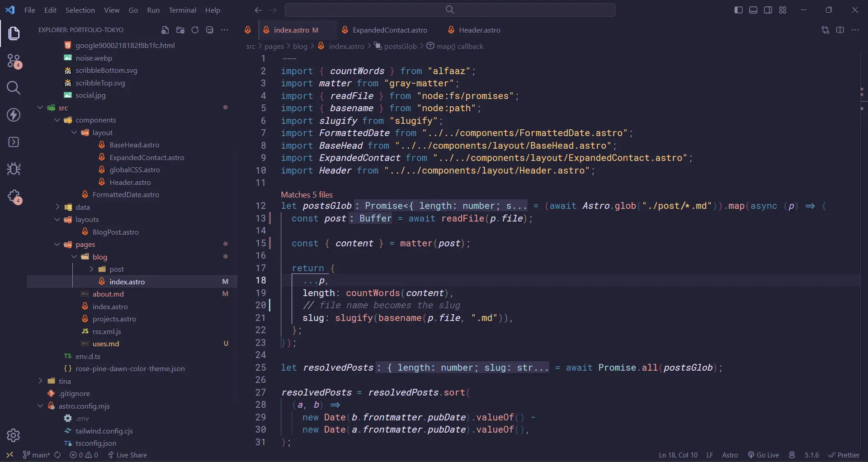Click the New File icon in Explorer

tap(165, 30)
